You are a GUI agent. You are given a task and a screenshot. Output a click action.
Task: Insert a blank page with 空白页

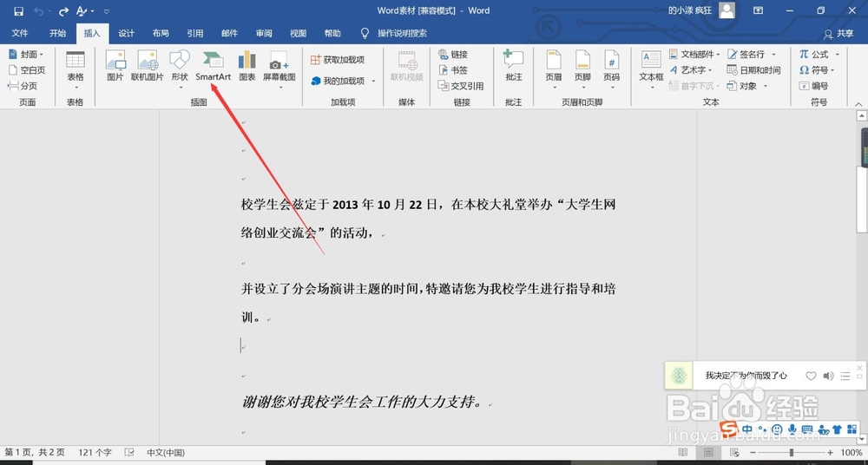[27, 70]
